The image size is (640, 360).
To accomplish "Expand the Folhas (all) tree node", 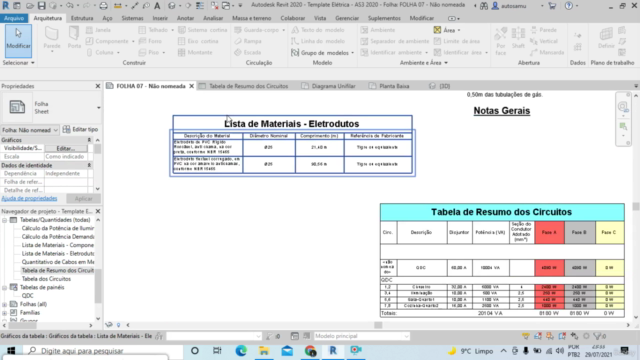I will tap(4, 304).
